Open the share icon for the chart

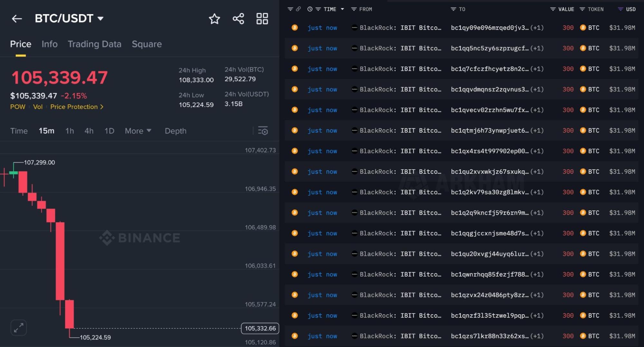point(238,19)
